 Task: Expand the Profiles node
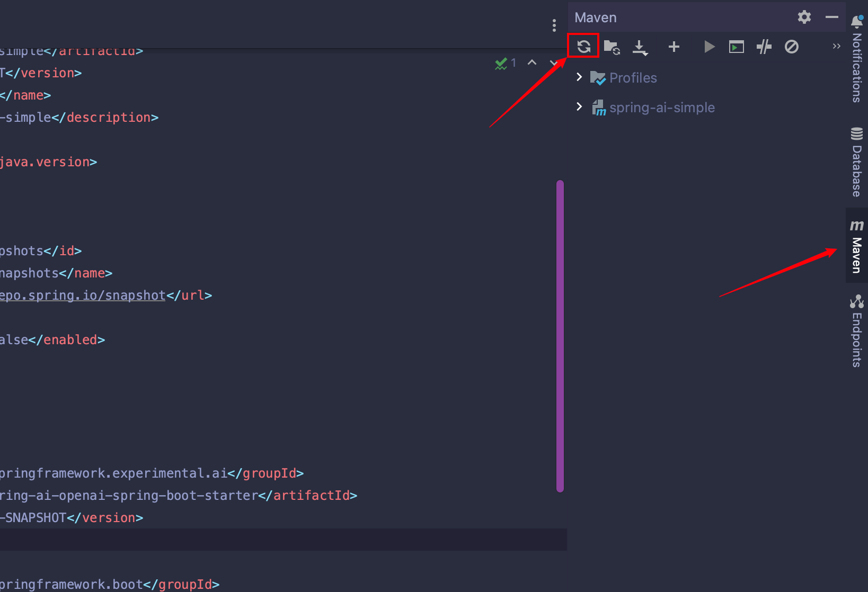(x=579, y=77)
